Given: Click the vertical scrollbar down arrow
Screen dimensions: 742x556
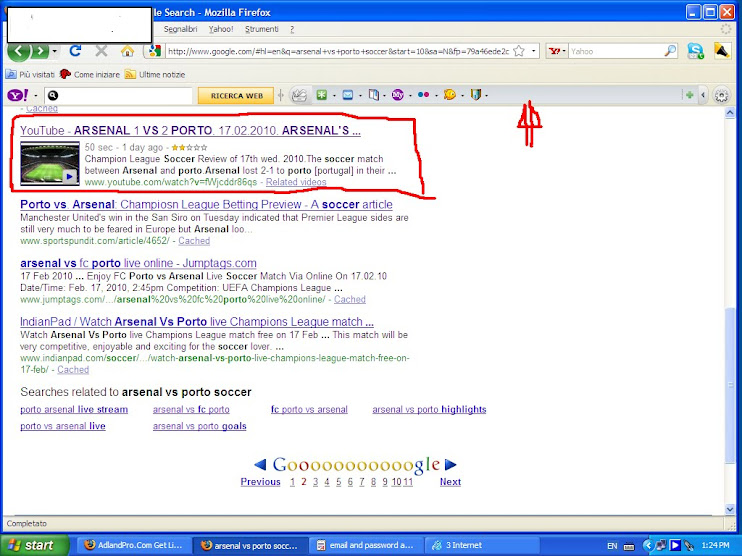Looking at the screenshot, I should [x=730, y=509].
